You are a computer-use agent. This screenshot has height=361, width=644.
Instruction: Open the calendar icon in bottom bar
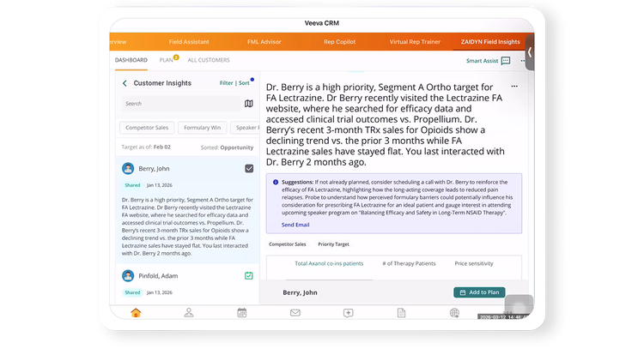242,313
